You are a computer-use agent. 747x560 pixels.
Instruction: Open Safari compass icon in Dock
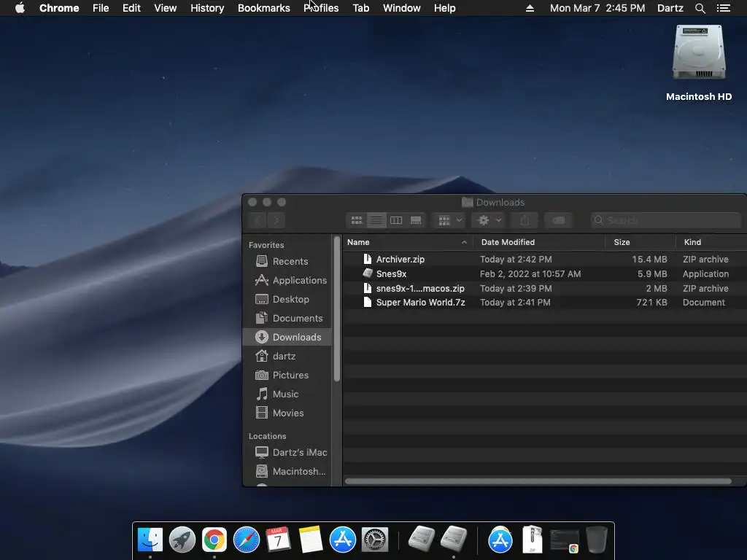pos(247,540)
